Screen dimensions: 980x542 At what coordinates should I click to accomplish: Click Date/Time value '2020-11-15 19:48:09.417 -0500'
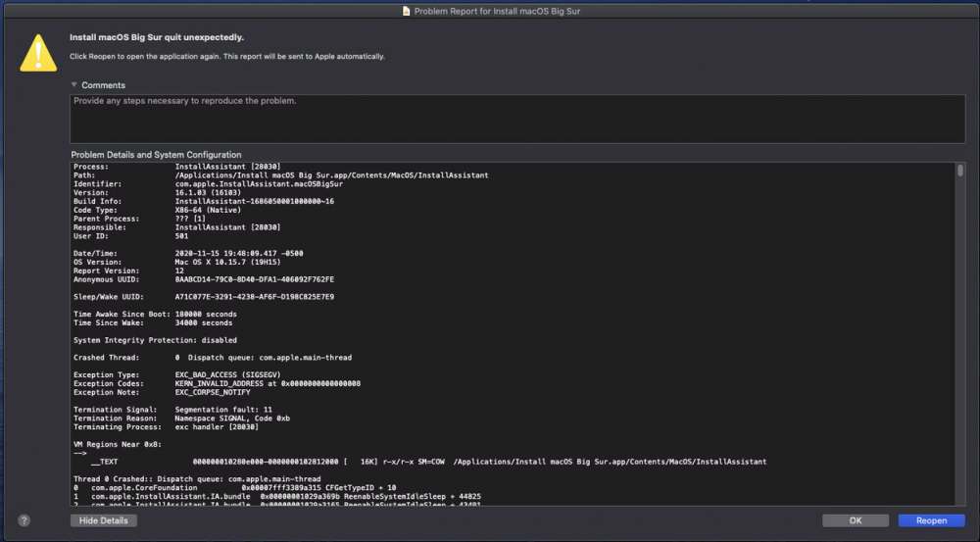click(x=239, y=254)
